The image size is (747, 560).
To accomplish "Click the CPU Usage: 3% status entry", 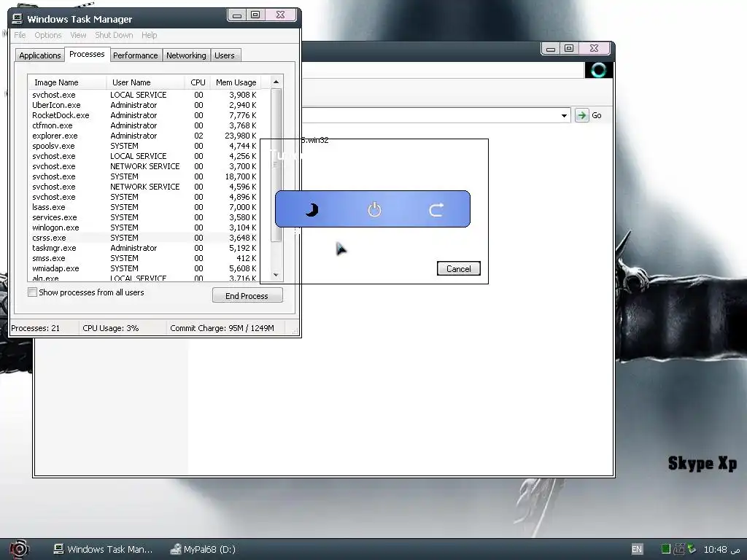I will pos(111,328).
